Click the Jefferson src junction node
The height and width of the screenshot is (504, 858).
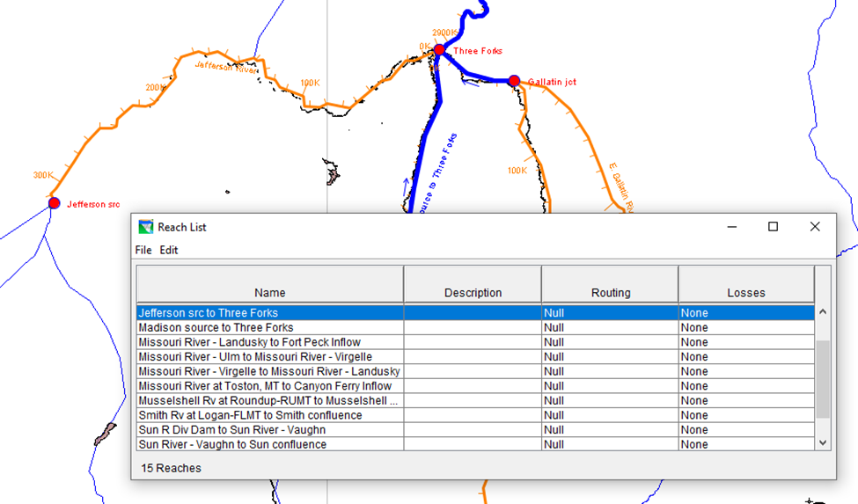click(54, 203)
